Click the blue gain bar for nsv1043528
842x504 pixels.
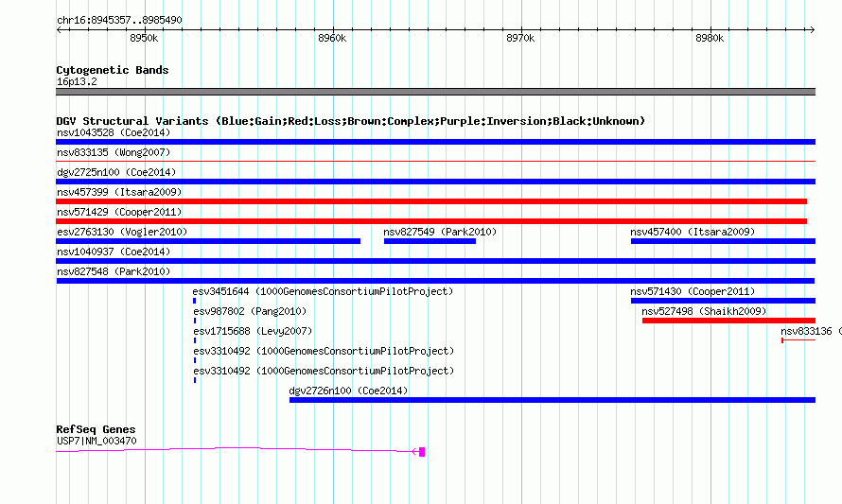point(435,142)
